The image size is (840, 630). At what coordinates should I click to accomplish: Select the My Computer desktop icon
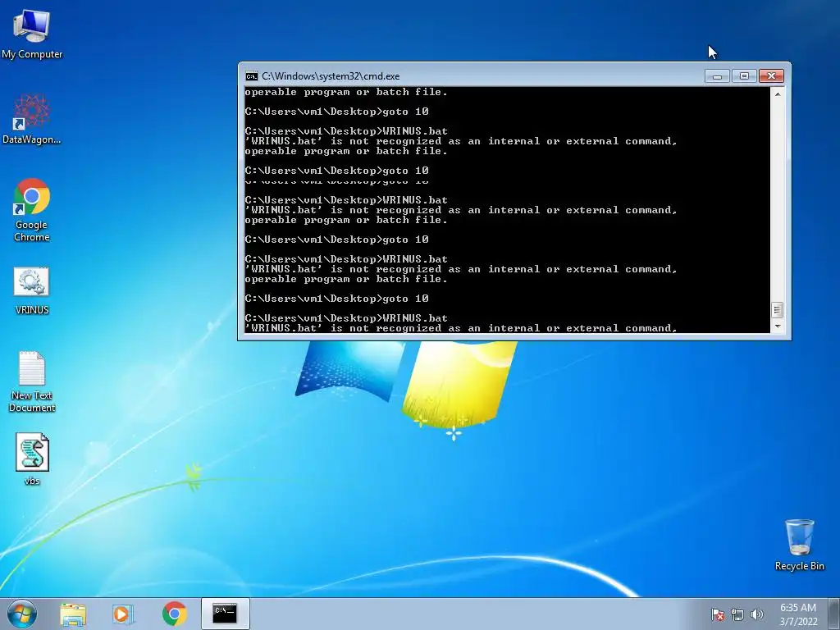point(32,34)
